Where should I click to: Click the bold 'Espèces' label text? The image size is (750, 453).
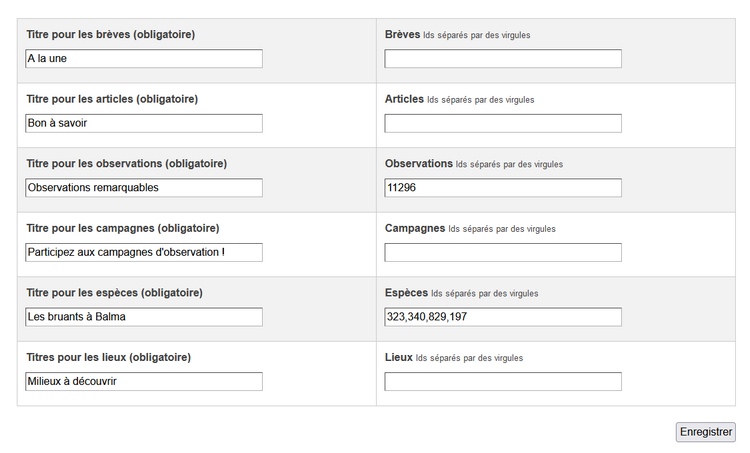pyautogui.click(x=406, y=293)
